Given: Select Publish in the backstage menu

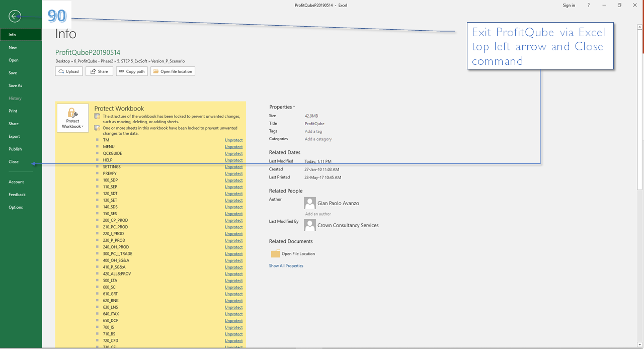Looking at the screenshot, I should click(x=21, y=149).
